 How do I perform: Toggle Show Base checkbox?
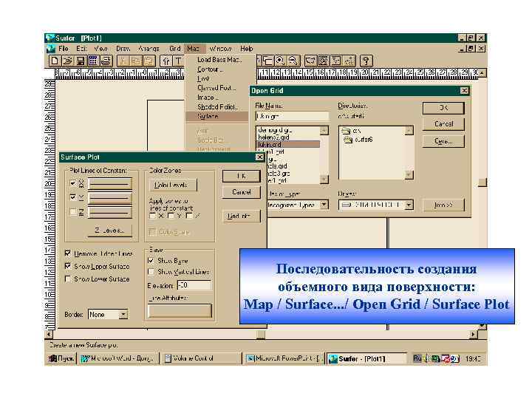pyautogui.click(x=151, y=261)
